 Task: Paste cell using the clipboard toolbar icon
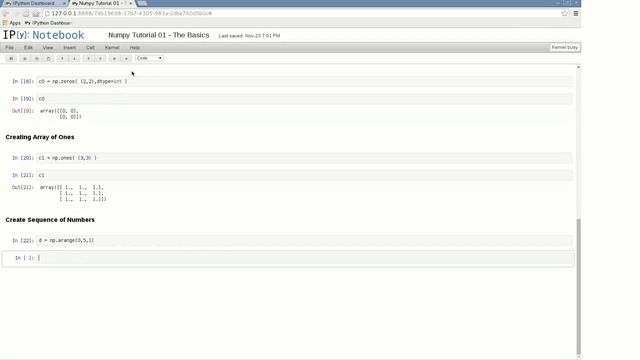[x=49, y=58]
